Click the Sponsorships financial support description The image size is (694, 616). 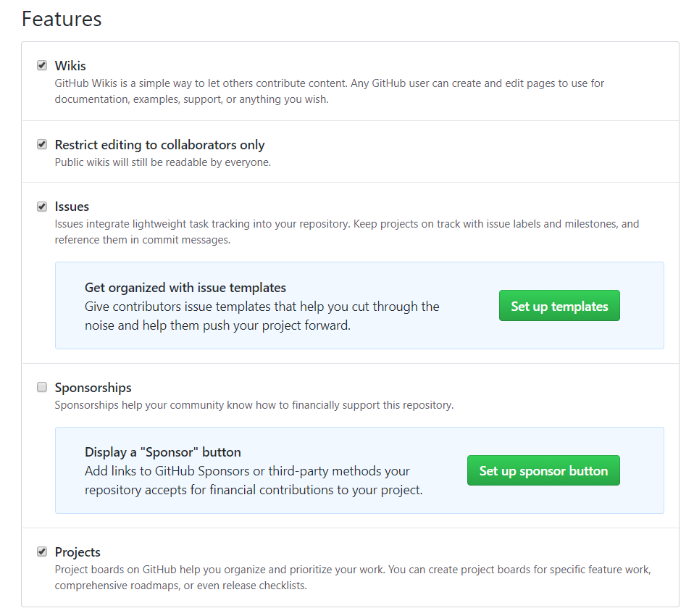254,405
